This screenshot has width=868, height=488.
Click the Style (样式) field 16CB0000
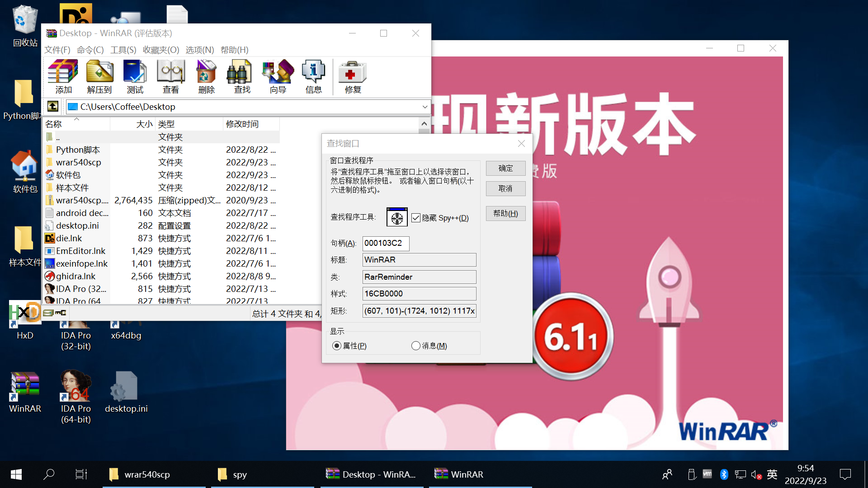[x=419, y=294]
